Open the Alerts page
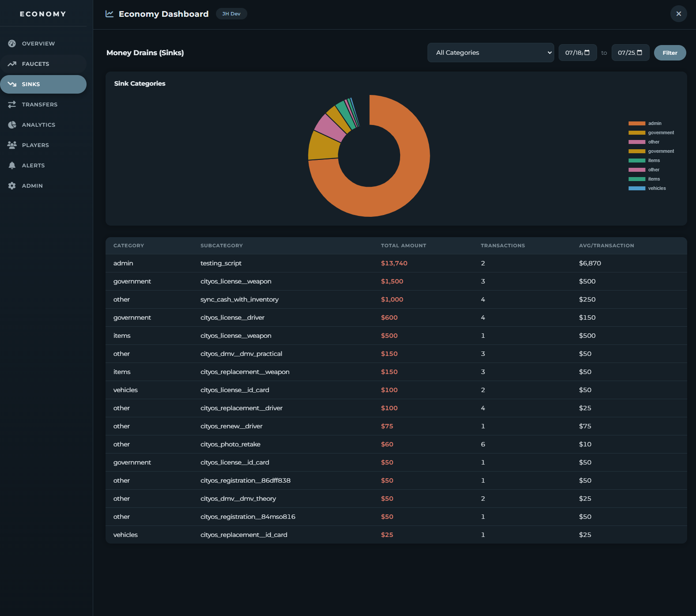 (43, 165)
